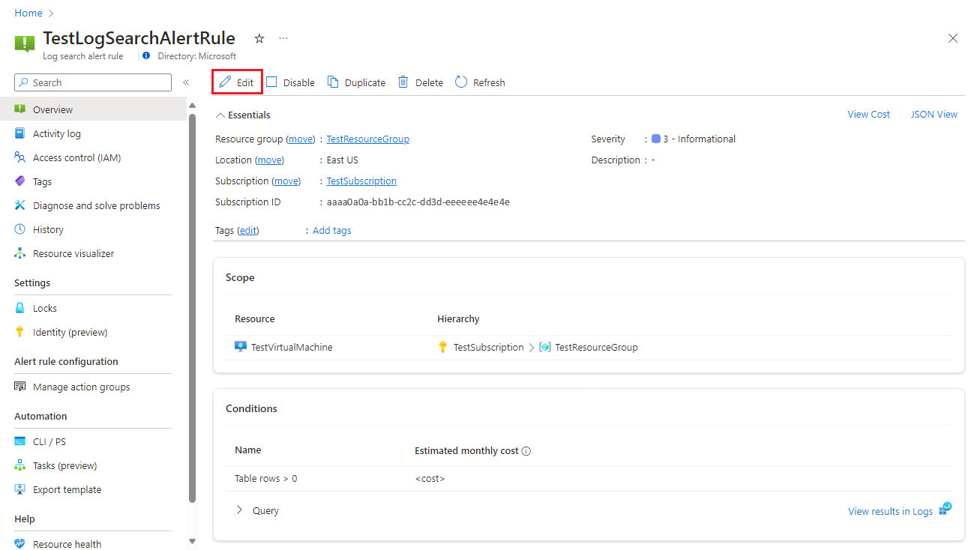This screenshot has height=550, width=980.
Task: Open Locks under Settings
Action: [x=45, y=307]
